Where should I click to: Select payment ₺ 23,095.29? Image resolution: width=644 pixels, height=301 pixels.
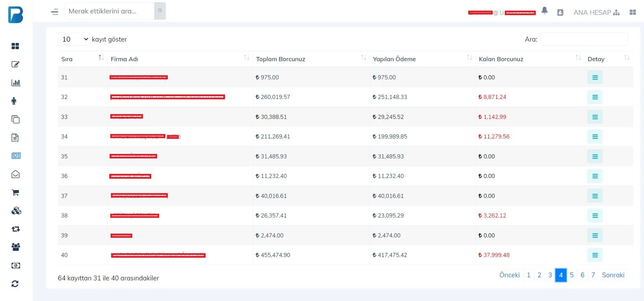pos(388,215)
